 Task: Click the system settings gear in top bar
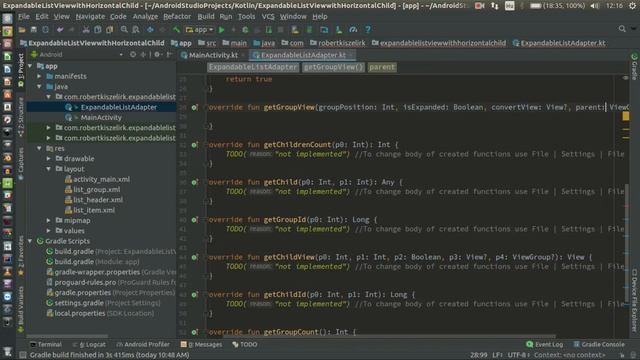[633, 6]
